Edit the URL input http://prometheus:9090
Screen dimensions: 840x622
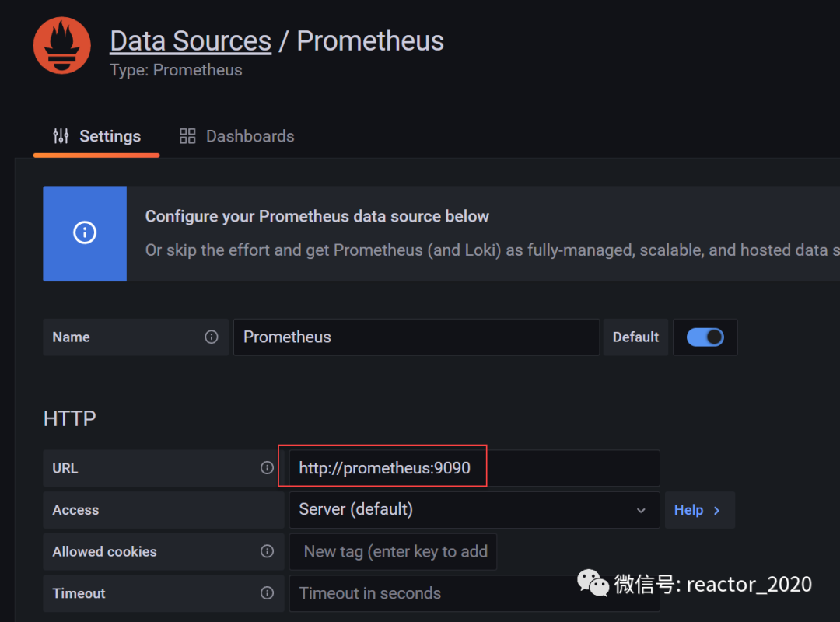click(474, 468)
